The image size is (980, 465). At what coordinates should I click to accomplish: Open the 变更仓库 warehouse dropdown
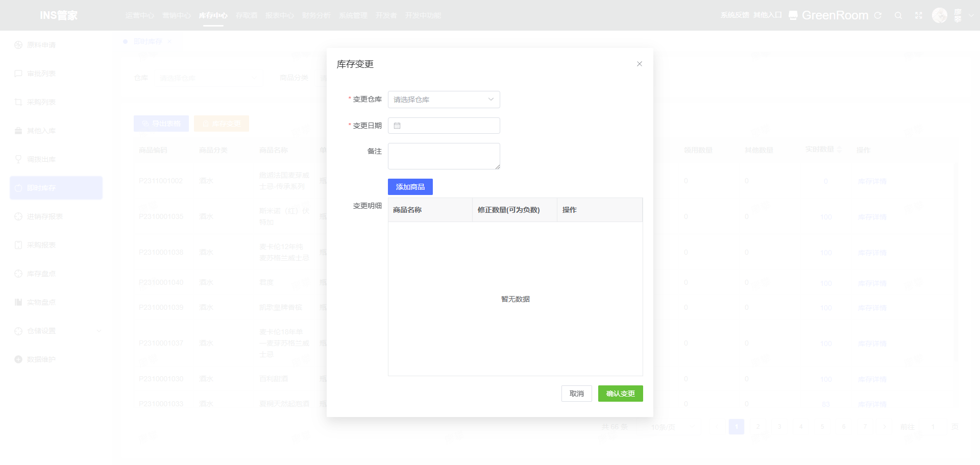click(x=444, y=100)
